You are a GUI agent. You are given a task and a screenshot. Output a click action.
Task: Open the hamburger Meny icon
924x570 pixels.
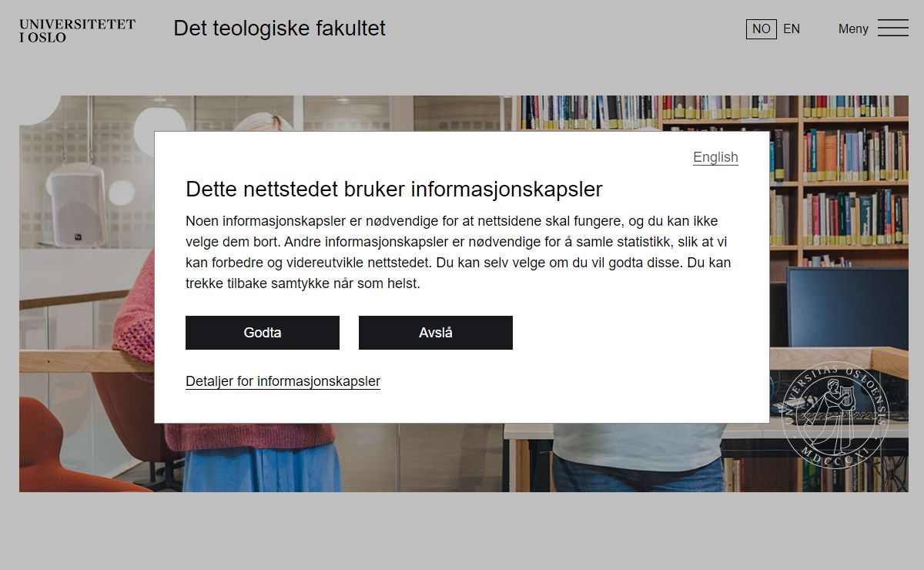pyautogui.click(x=893, y=28)
